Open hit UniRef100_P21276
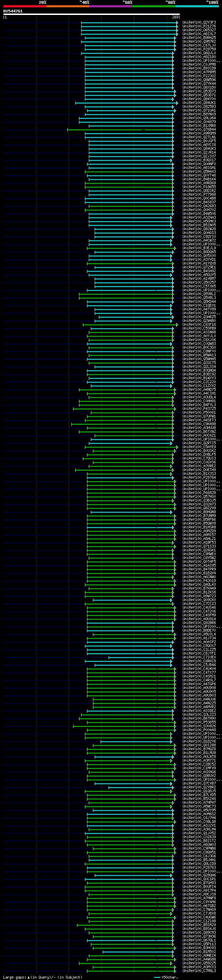The image size is (222, 980). coord(199,26)
